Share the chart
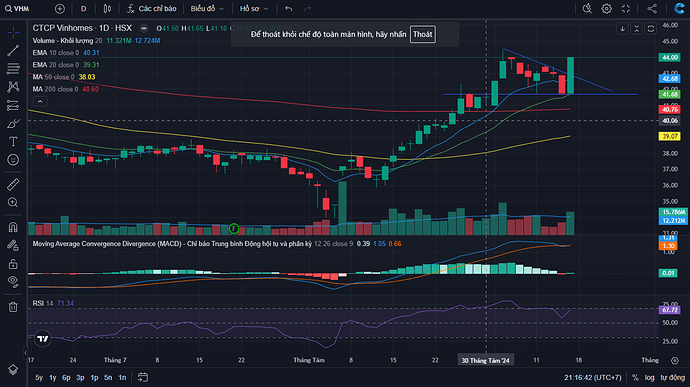 pos(652,9)
